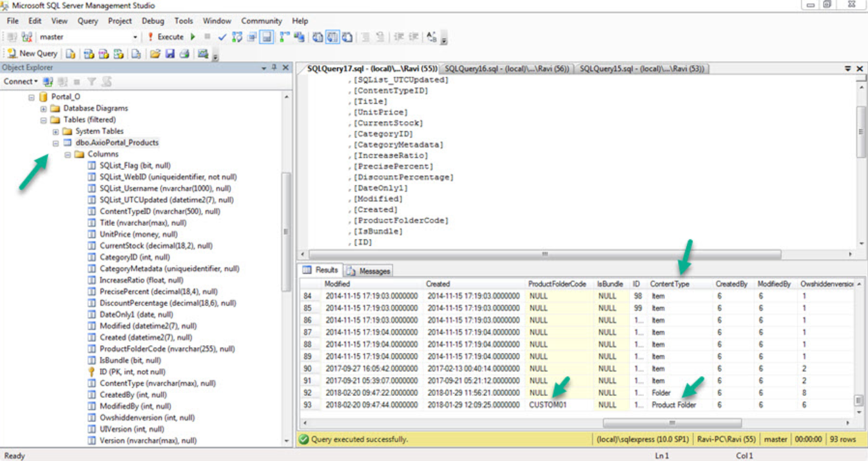The height and width of the screenshot is (461, 868).
Task: Expand the Database Diagrams folder
Action: click(43, 109)
